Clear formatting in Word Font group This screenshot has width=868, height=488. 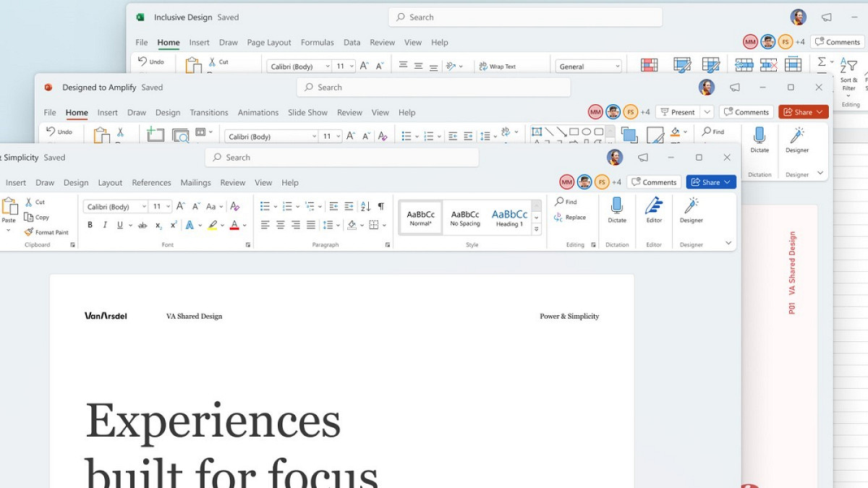pyautogui.click(x=234, y=207)
